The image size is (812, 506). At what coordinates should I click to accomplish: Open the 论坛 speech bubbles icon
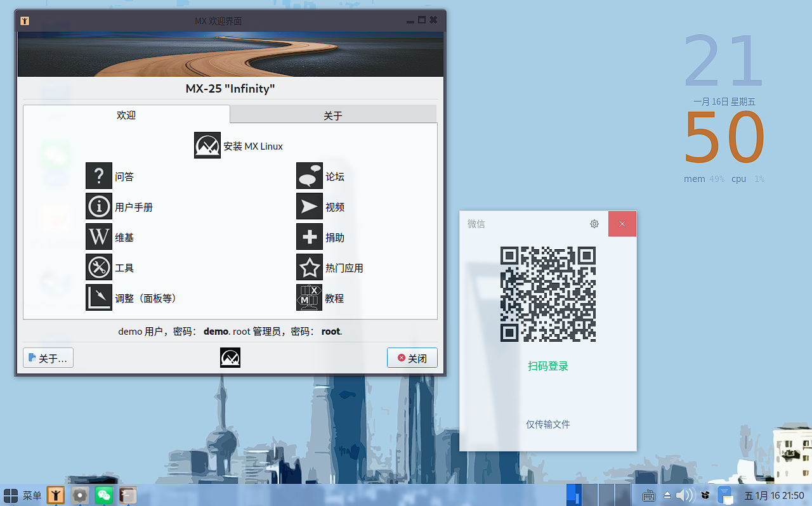(x=310, y=176)
